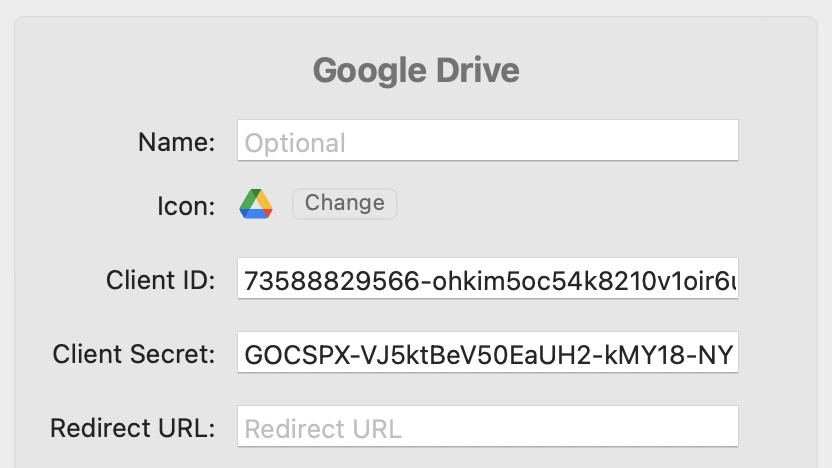Click the Google Drive heading title
The image size is (832, 468).
point(416,71)
